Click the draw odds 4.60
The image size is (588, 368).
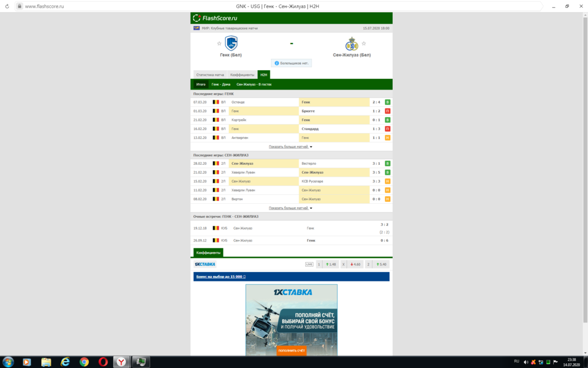click(355, 264)
